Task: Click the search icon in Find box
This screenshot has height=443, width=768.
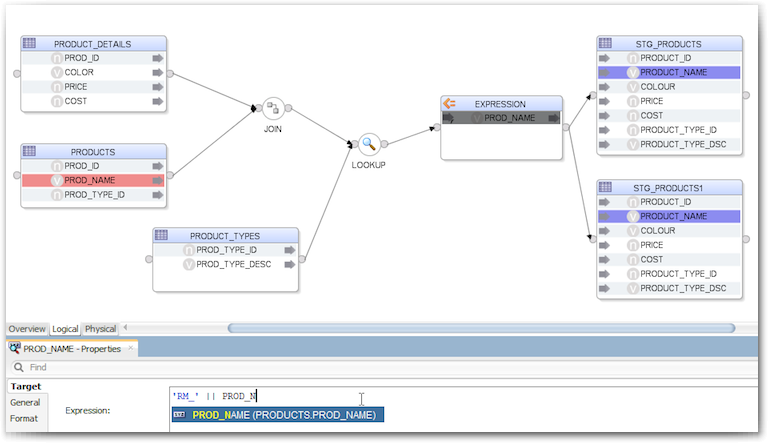Action: (19, 367)
